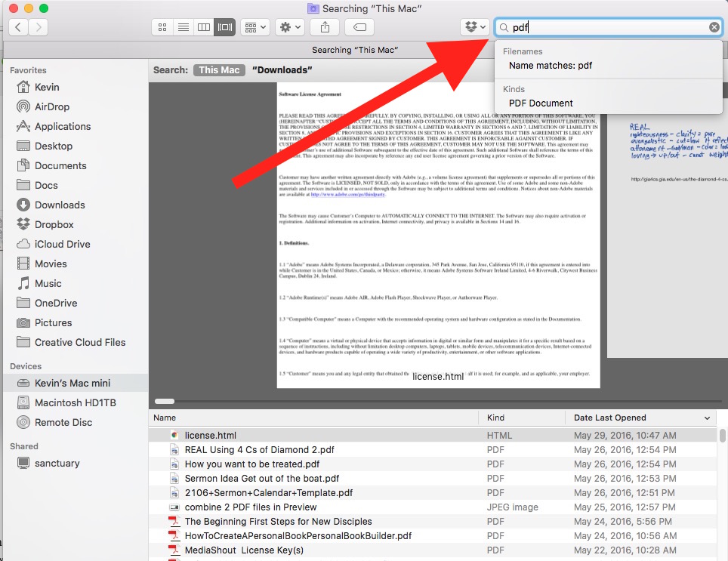Click the Adobe link in the license preview
The image size is (728, 561).
[x=348, y=194]
